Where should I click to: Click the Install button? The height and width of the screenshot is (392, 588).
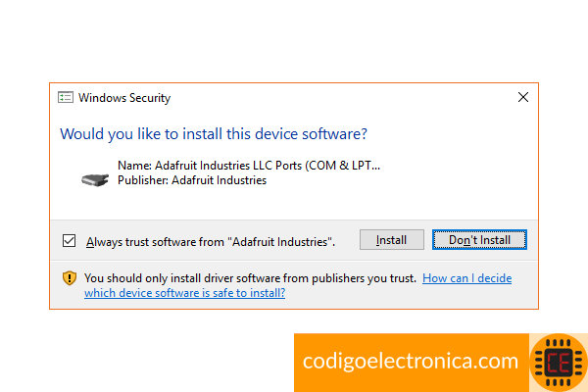pos(391,240)
